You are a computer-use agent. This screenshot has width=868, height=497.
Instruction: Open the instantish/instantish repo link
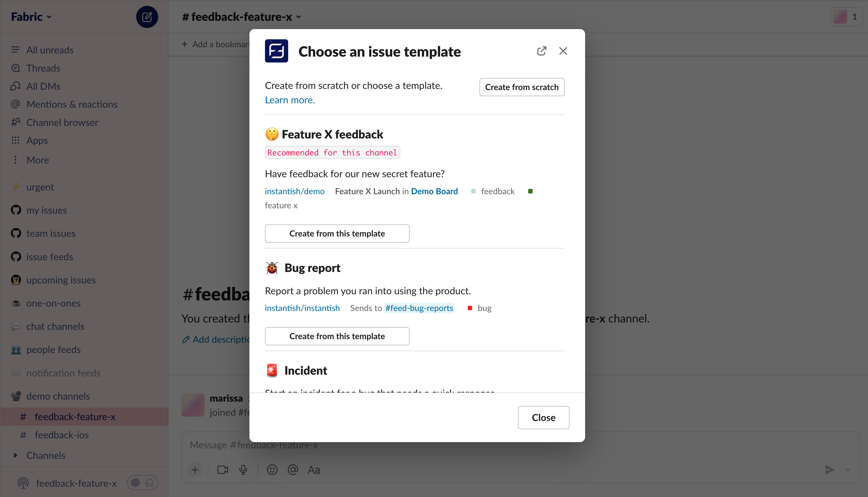(x=302, y=308)
